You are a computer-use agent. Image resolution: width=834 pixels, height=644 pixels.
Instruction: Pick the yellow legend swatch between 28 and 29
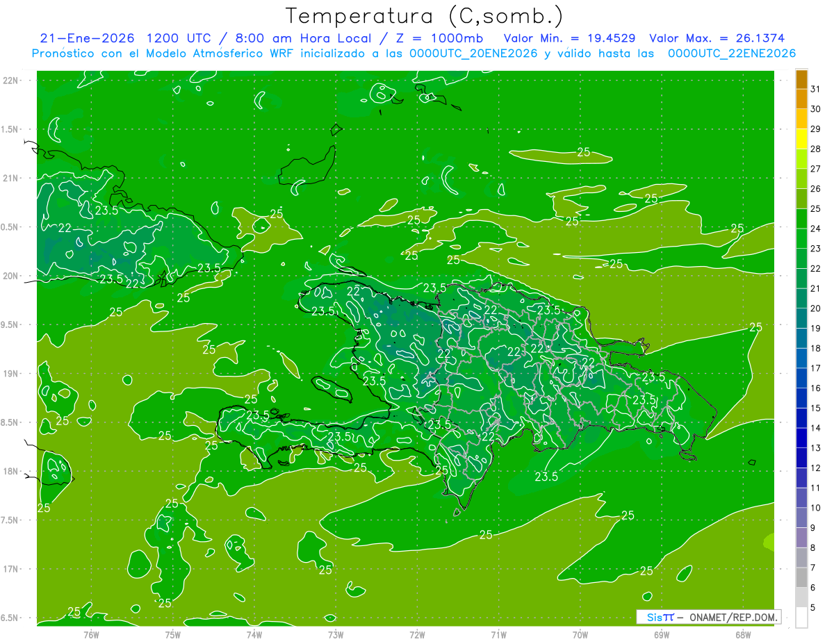point(801,139)
